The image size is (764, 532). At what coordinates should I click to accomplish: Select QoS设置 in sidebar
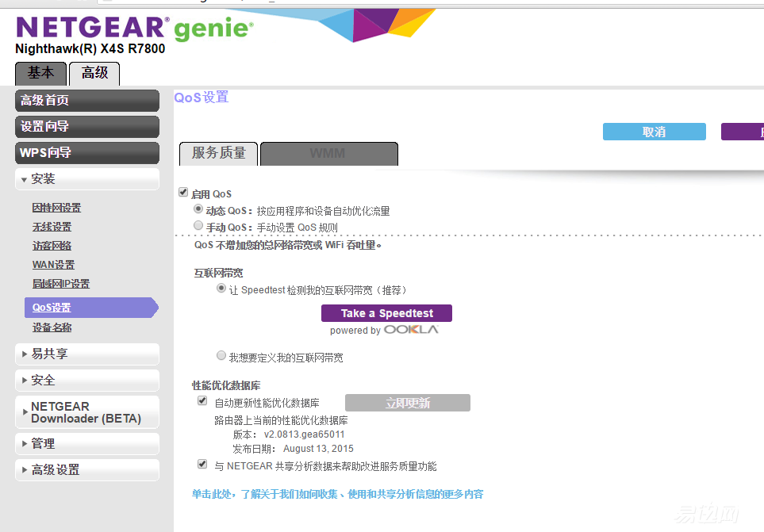tap(91, 308)
